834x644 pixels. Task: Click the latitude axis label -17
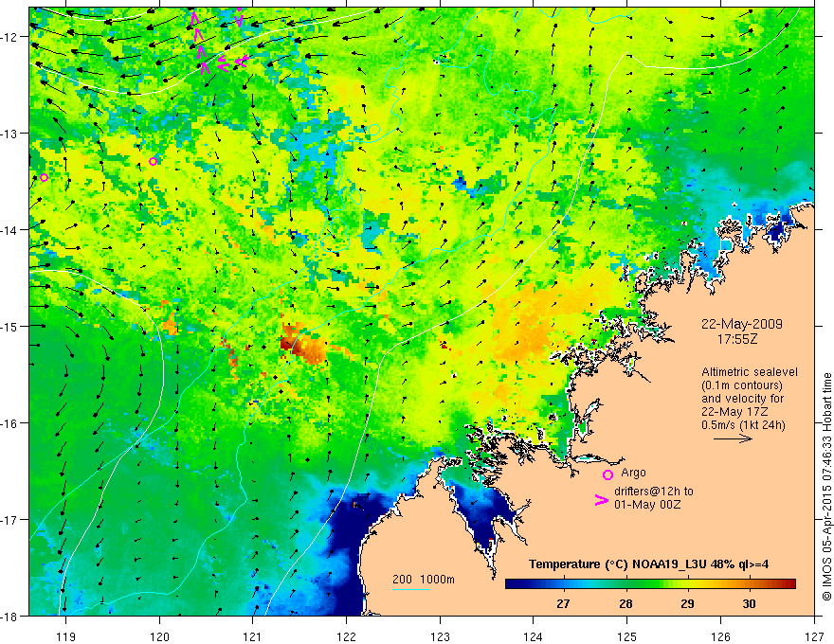click(x=9, y=520)
